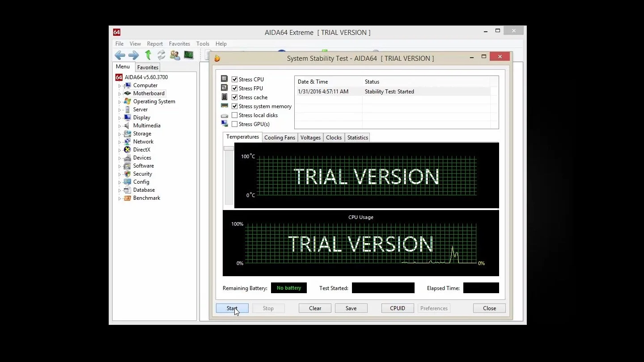The width and height of the screenshot is (644, 362).
Task: Enable the Stress GPU(s) checkbox
Action: [234, 124]
